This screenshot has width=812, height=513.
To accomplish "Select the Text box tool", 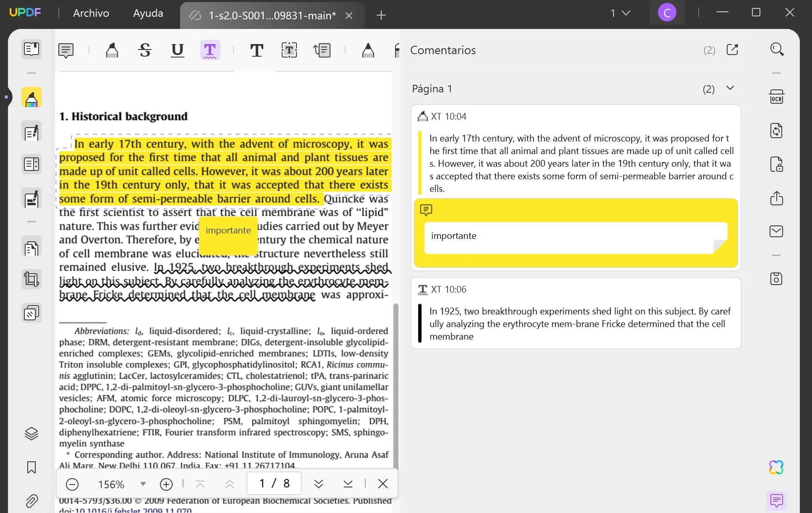I will (289, 50).
